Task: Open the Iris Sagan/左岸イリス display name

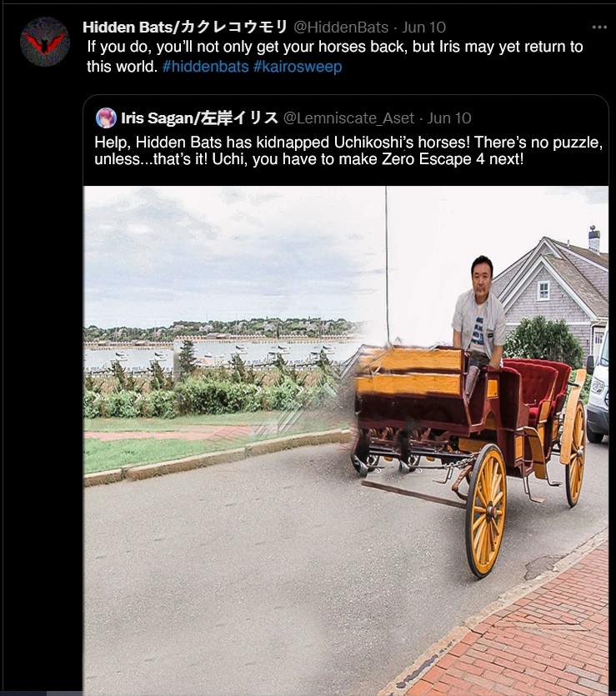Action: tap(200, 118)
